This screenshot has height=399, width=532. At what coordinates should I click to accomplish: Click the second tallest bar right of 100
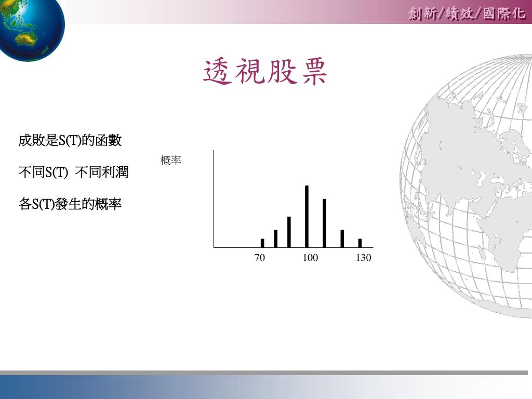click(324, 223)
